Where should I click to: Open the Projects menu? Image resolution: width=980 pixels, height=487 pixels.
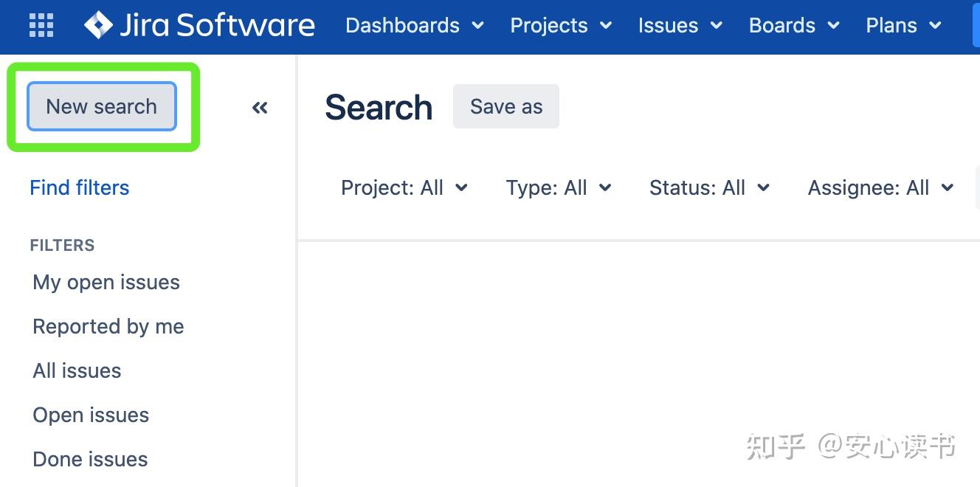coord(562,25)
